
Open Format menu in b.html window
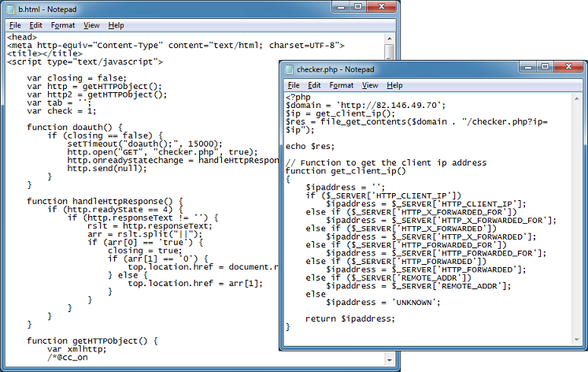pyautogui.click(x=63, y=25)
